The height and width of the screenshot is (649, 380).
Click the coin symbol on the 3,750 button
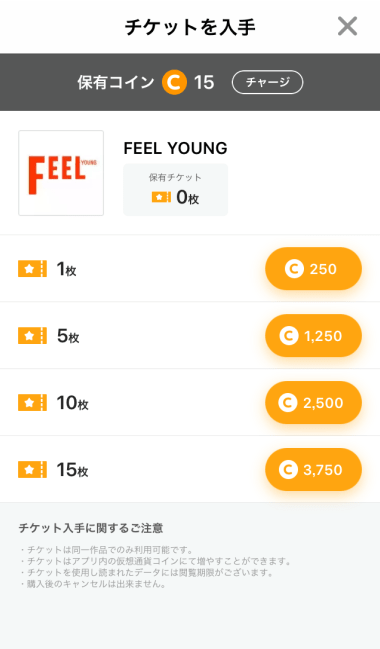click(x=288, y=469)
